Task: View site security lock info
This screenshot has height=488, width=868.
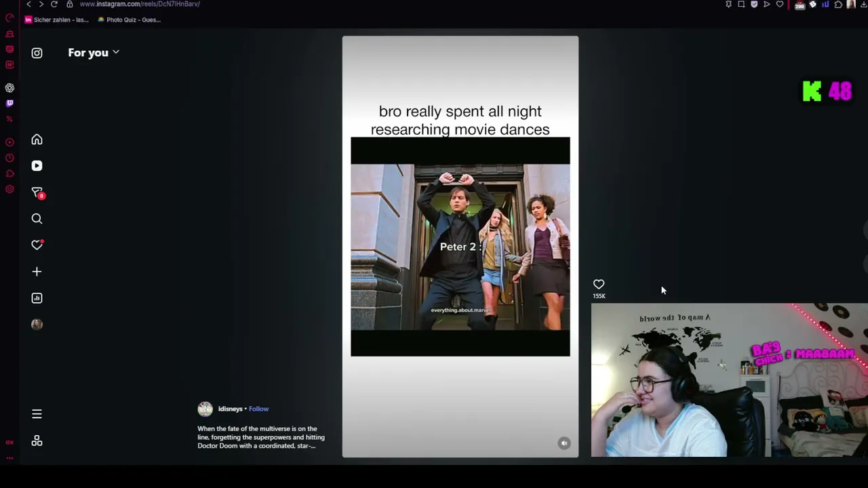Action: 69,4
